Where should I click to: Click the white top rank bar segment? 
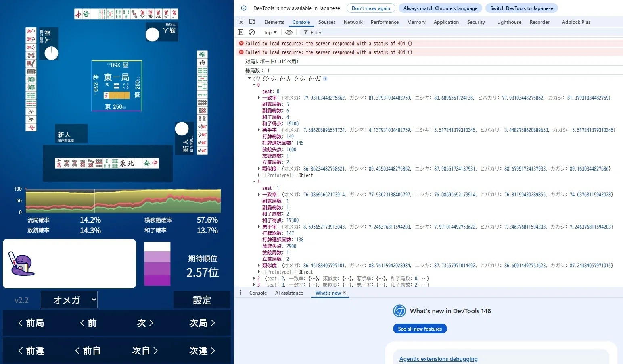157,246
